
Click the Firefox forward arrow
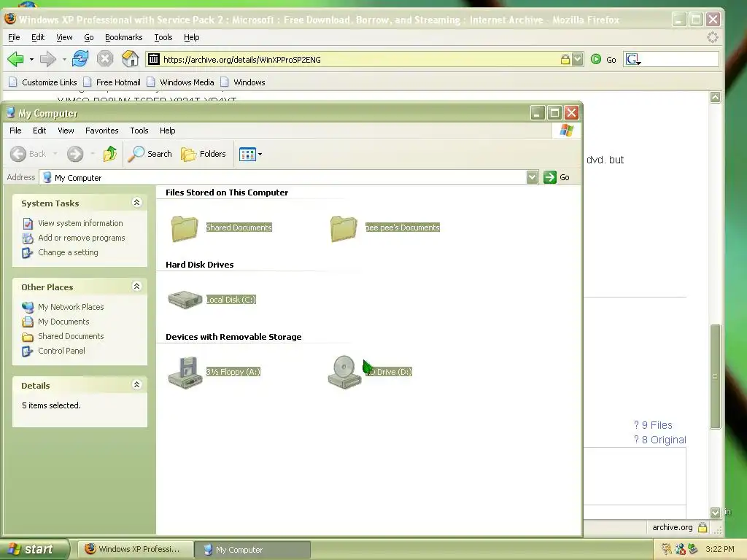pyautogui.click(x=47, y=60)
